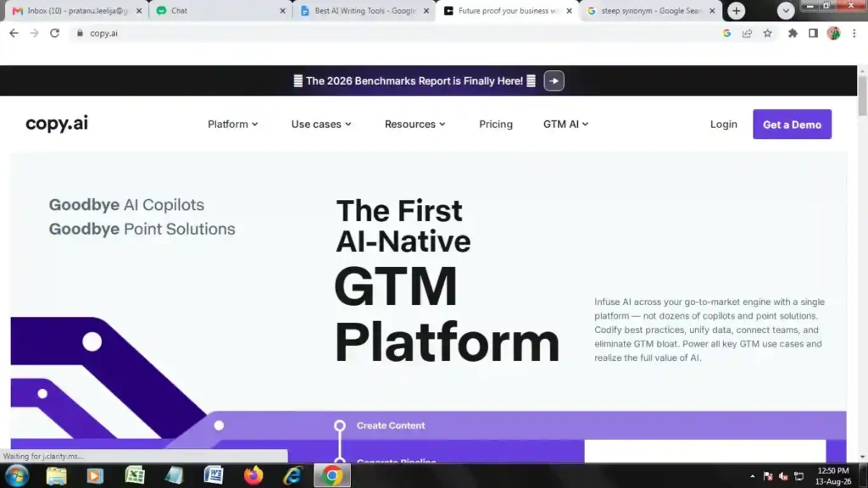Open the Chrome profile avatar
Viewport: 868px width, 488px height.
[834, 33]
